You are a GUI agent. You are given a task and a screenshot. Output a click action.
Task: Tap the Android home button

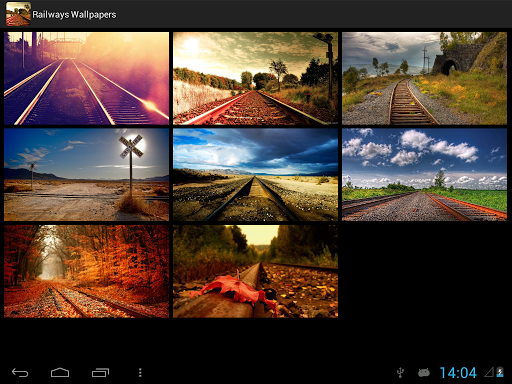[60, 372]
